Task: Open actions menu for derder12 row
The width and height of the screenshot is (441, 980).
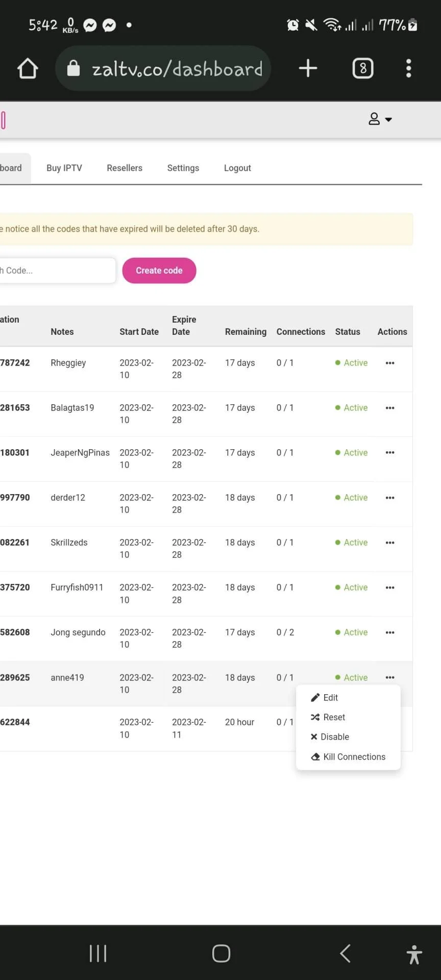Action: (390, 498)
